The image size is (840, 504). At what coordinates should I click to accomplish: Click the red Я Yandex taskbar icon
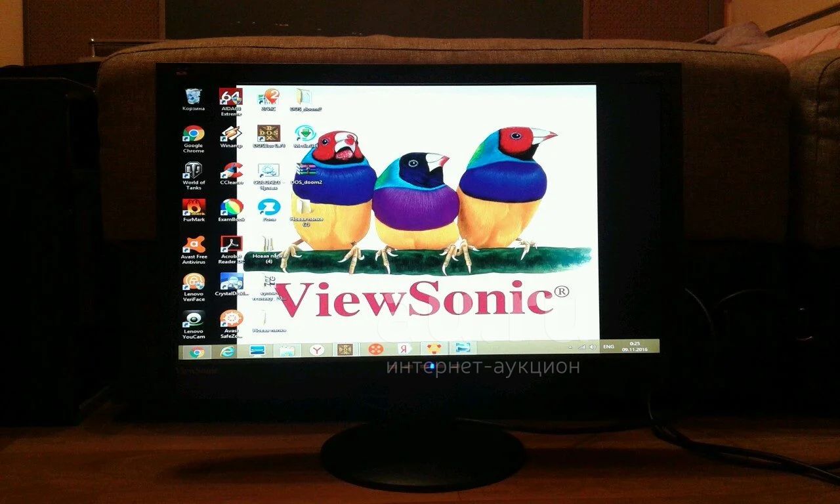[405, 348]
